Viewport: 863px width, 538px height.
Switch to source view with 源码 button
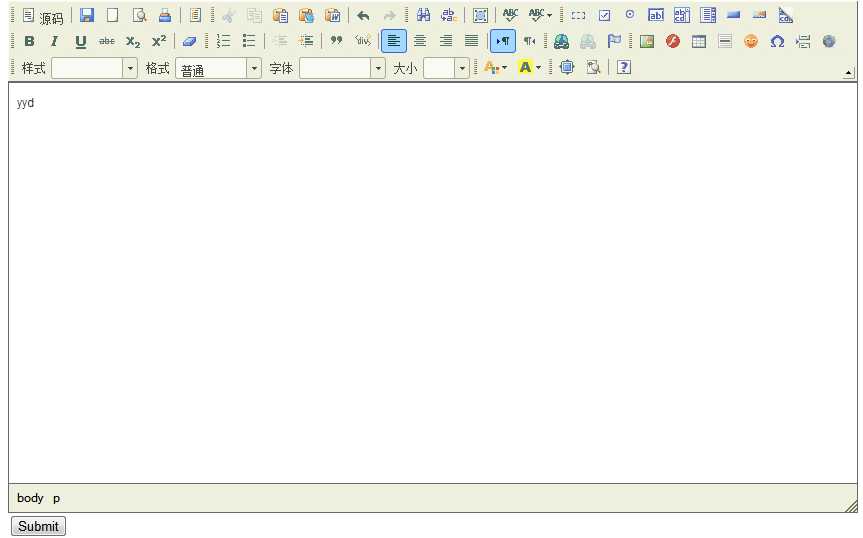[x=43, y=16]
